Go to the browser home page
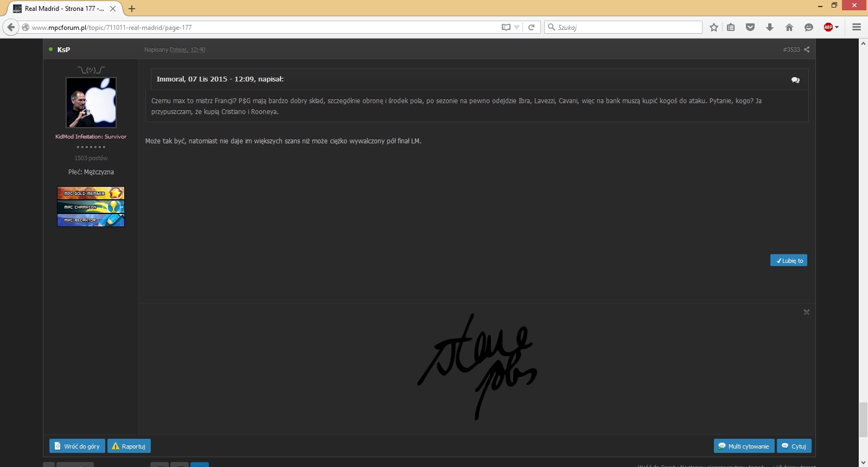This screenshot has height=467, width=868. tap(789, 27)
